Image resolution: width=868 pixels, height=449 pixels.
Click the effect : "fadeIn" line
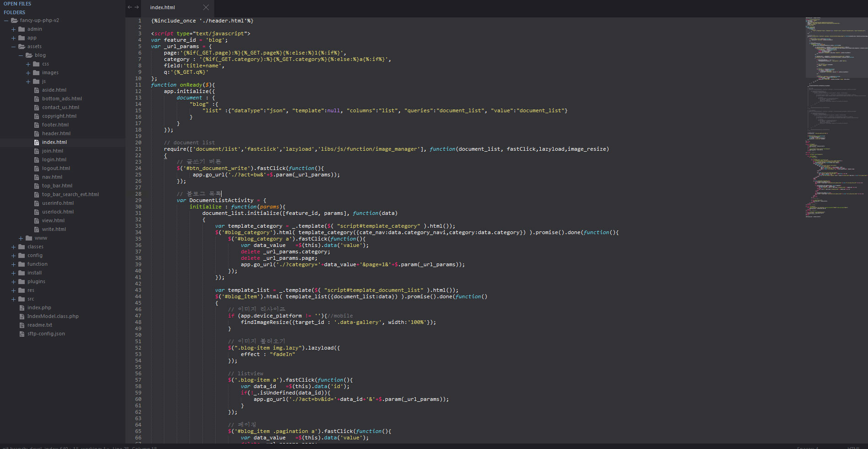(x=268, y=354)
